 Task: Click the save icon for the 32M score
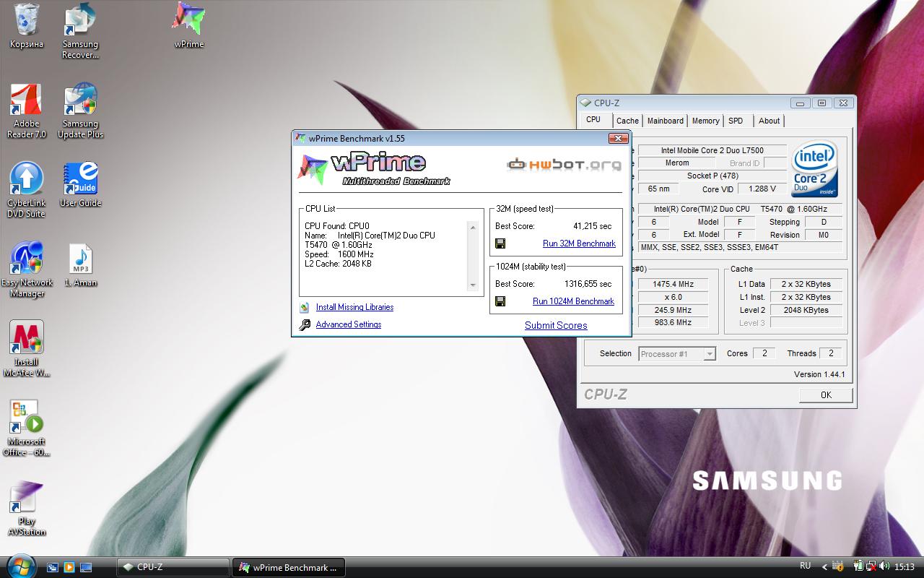click(500, 243)
